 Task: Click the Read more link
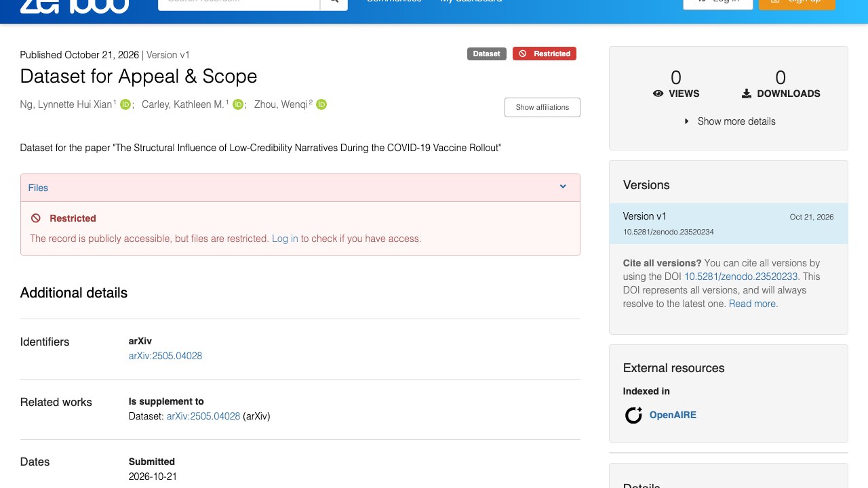tap(753, 304)
